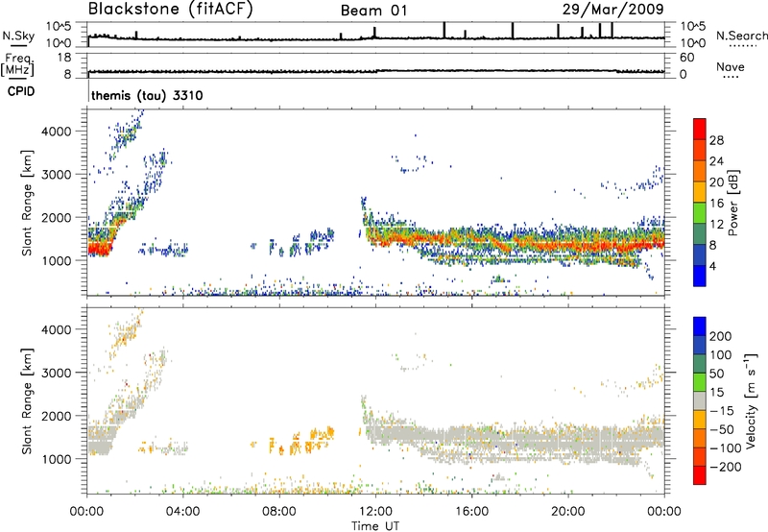The width and height of the screenshot is (768, 532).
Task: Click the "28" value on power colorbar
Action: coord(716,140)
